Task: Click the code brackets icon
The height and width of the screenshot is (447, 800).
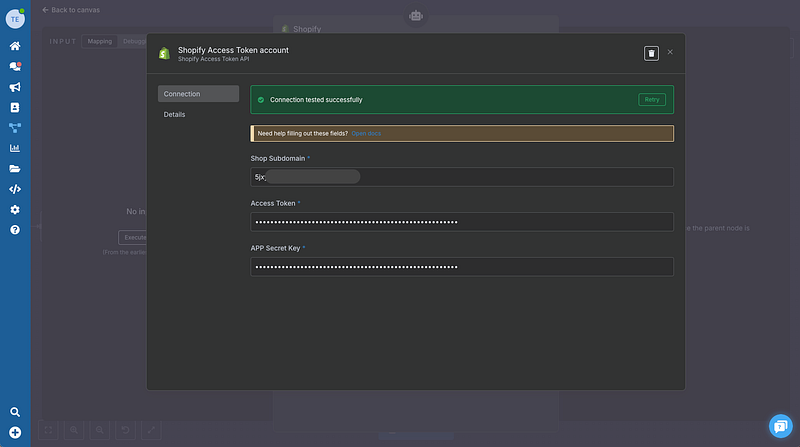Action: coord(15,189)
